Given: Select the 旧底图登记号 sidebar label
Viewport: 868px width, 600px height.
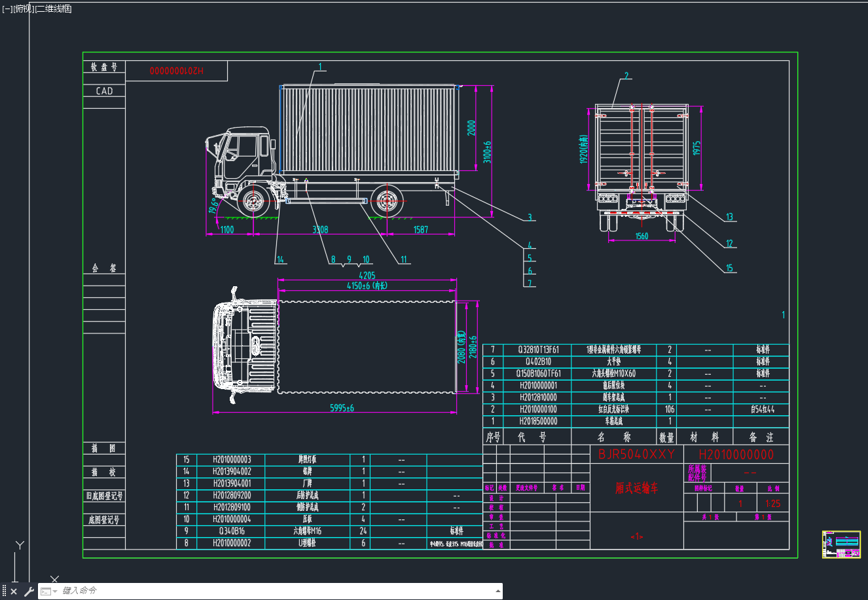Looking at the screenshot, I should 104,496.
